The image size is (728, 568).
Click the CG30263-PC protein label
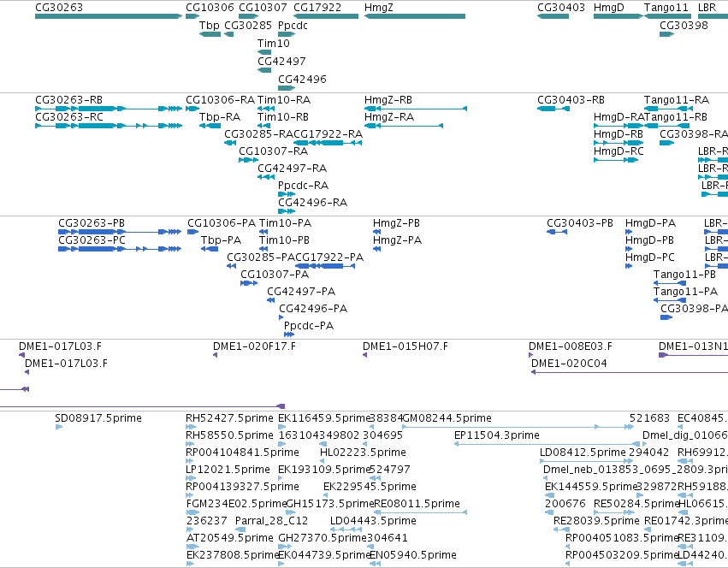click(92, 240)
